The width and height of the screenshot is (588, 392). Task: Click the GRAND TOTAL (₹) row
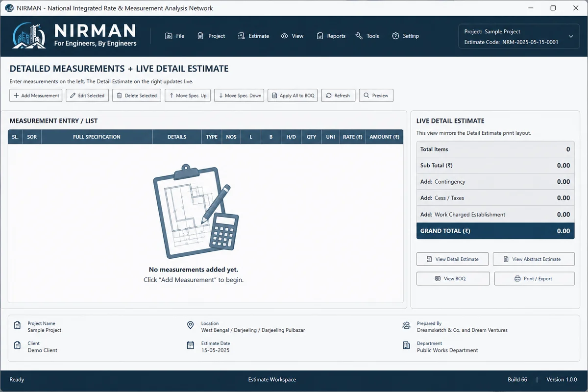click(x=495, y=231)
